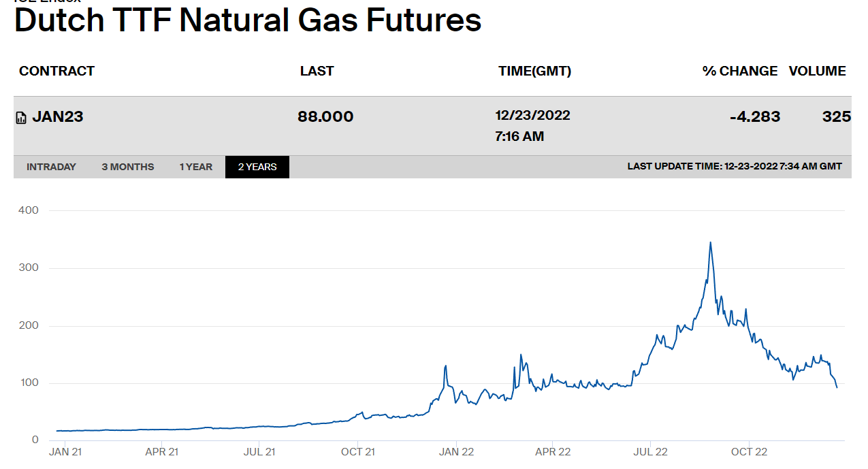Click the 400 y-axis label
This screenshot has height=469, width=868.
[x=29, y=210]
